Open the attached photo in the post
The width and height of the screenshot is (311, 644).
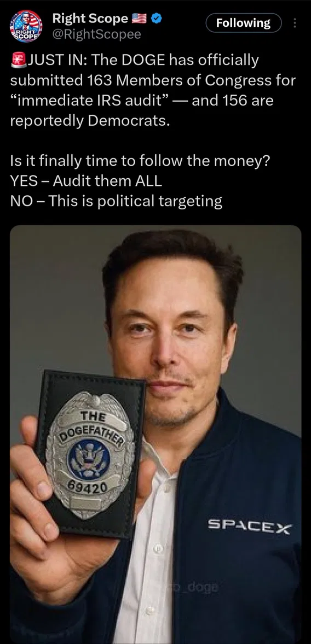[155, 434]
